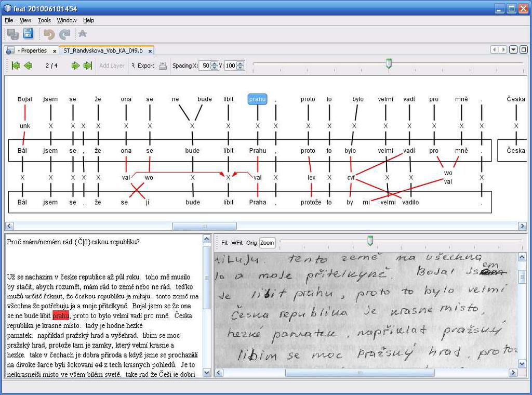This screenshot has height=395, width=532.
Task: Click the image zoom slider handle
Action: pyautogui.click(x=370, y=241)
